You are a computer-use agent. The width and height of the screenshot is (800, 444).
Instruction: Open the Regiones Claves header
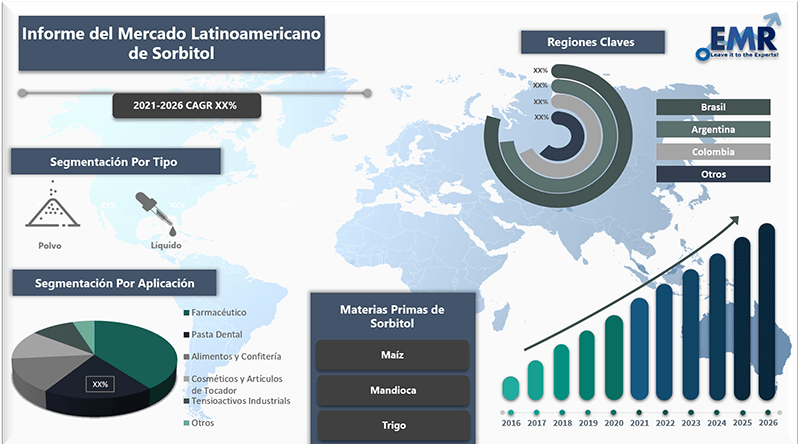pos(591,42)
